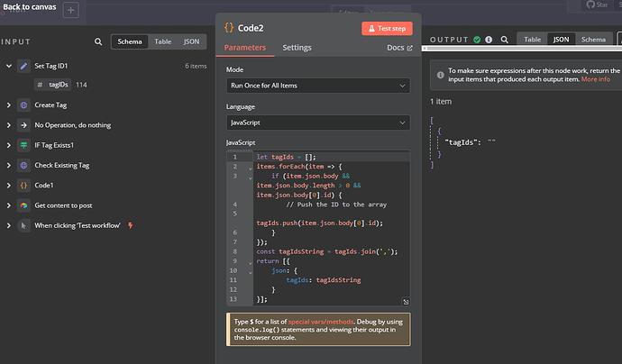Viewport: 622px width, 364px height.
Task: Click the lightning bolt trigger indicator
Action: point(130,225)
